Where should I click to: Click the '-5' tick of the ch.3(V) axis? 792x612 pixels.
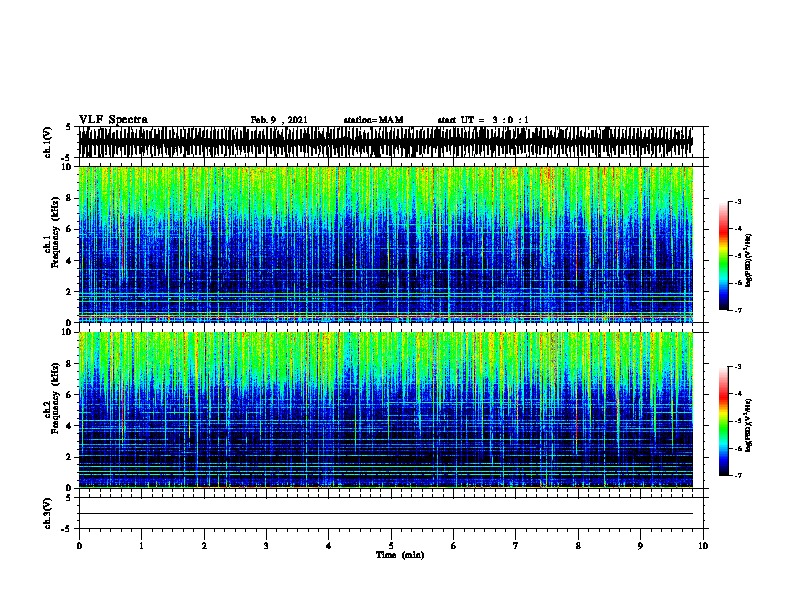click(68, 529)
